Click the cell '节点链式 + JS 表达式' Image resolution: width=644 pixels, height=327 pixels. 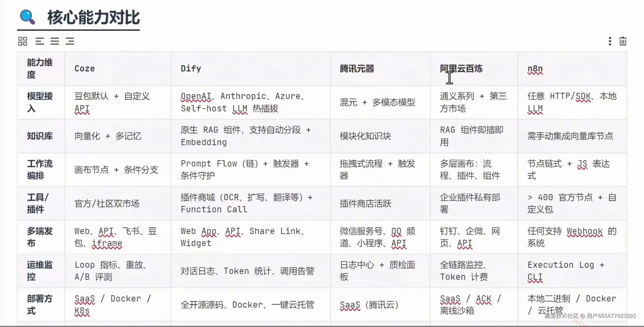pyautogui.click(x=572, y=170)
